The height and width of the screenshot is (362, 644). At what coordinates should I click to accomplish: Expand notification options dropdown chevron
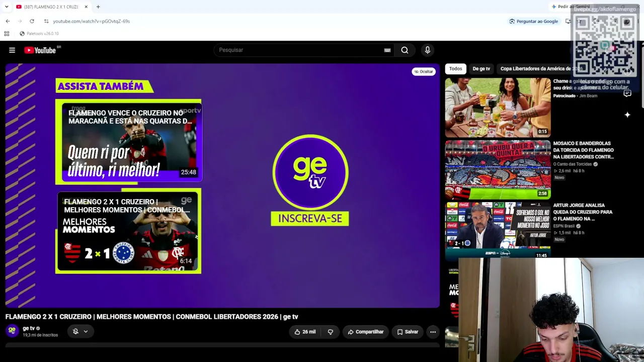pyautogui.click(x=86, y=332)
